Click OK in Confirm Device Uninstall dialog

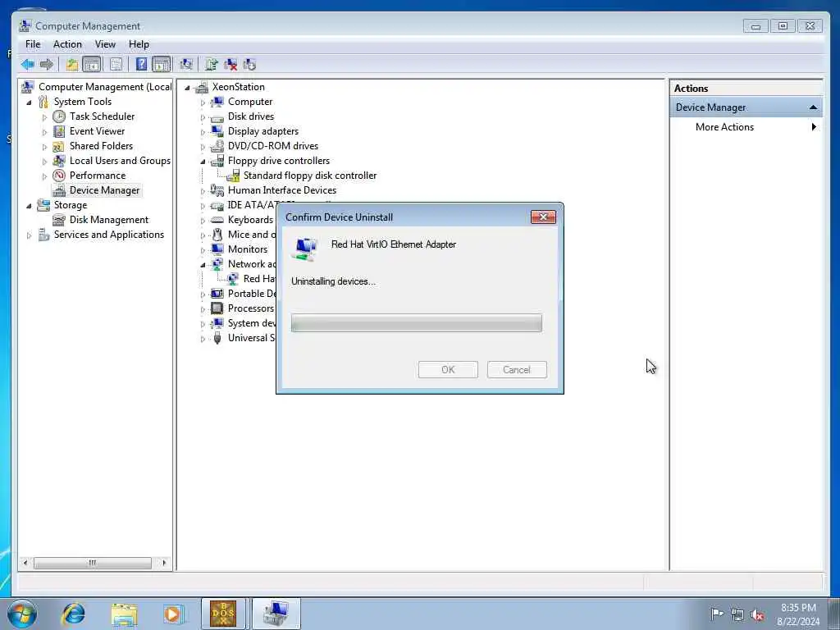[x=448, y=370]
